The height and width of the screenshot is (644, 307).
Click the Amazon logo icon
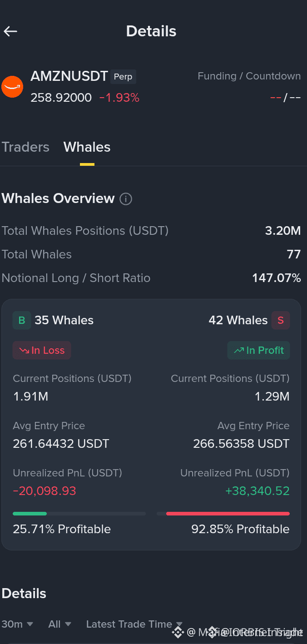click(x=12, y=87)
